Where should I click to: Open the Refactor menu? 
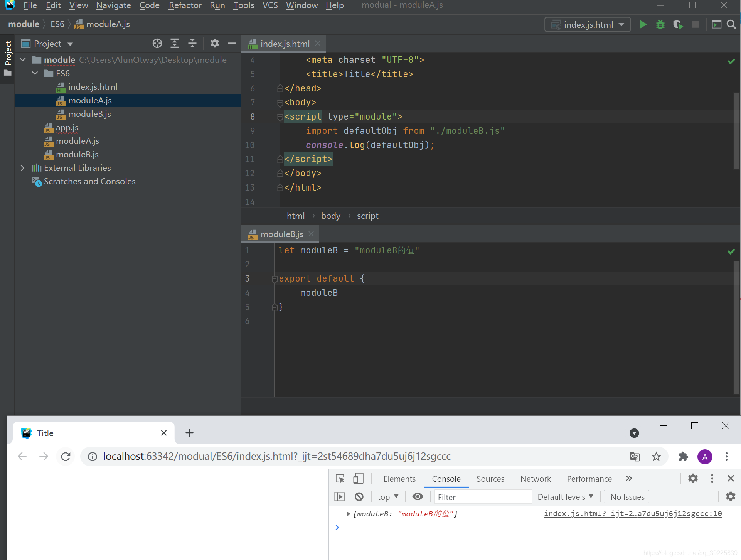point(185,5)
